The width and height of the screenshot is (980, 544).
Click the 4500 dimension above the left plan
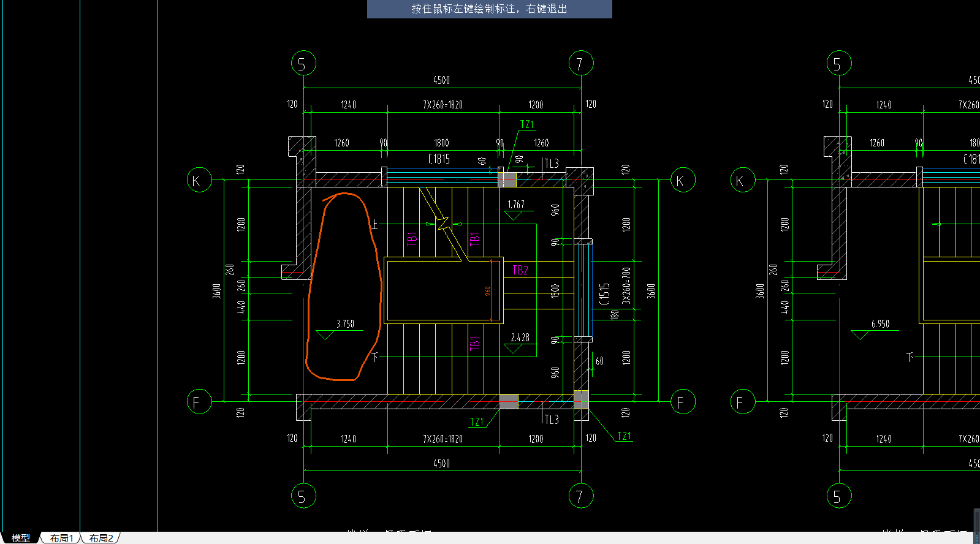pyautogui.click(x=441, y=80)
